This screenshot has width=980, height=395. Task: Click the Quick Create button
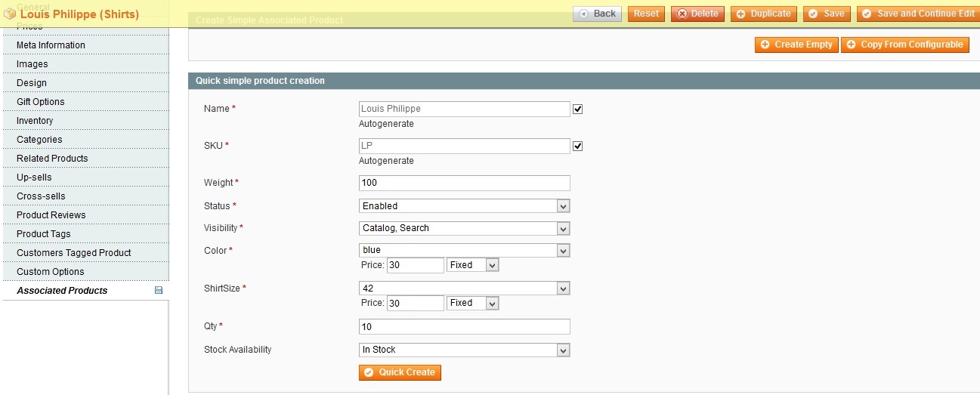400,372
